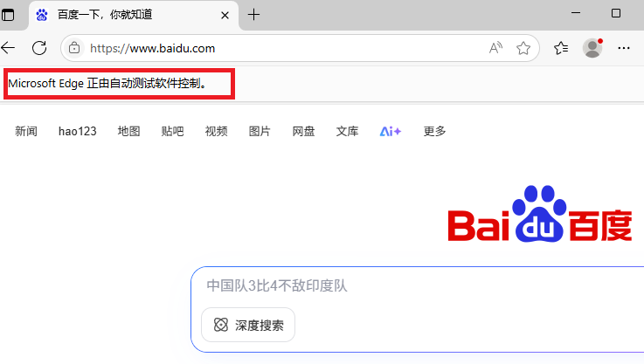The image size is (644, 364).
Task: Minimize the Edge window
Action: [x=576, y=13]
